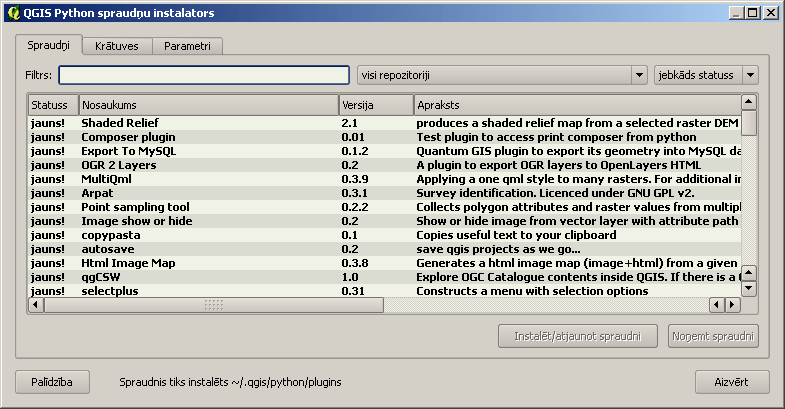Select the Export To MySQL plugin
The height and width of the screenshot is (409, 785).
tap(384, 151)
